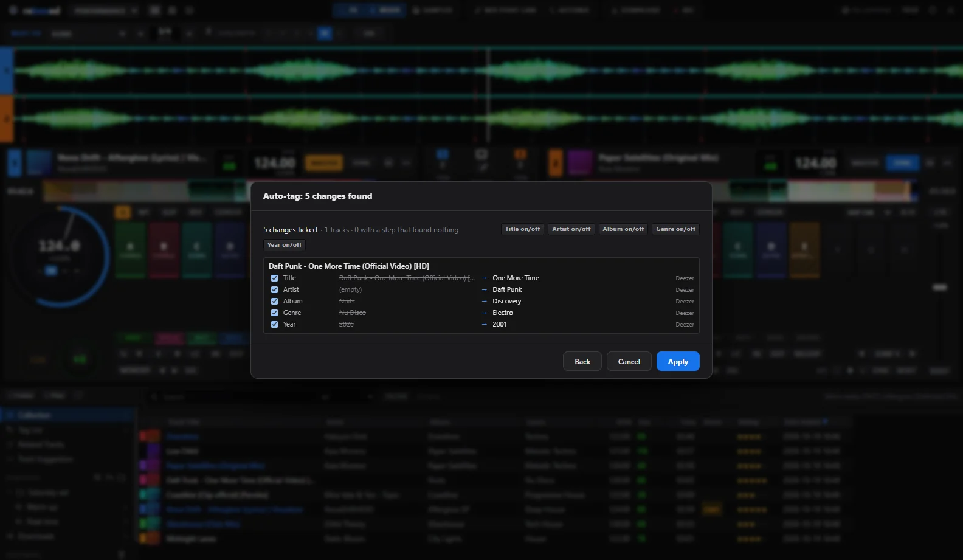Click the proposed title One More Time

pos(516,278)
